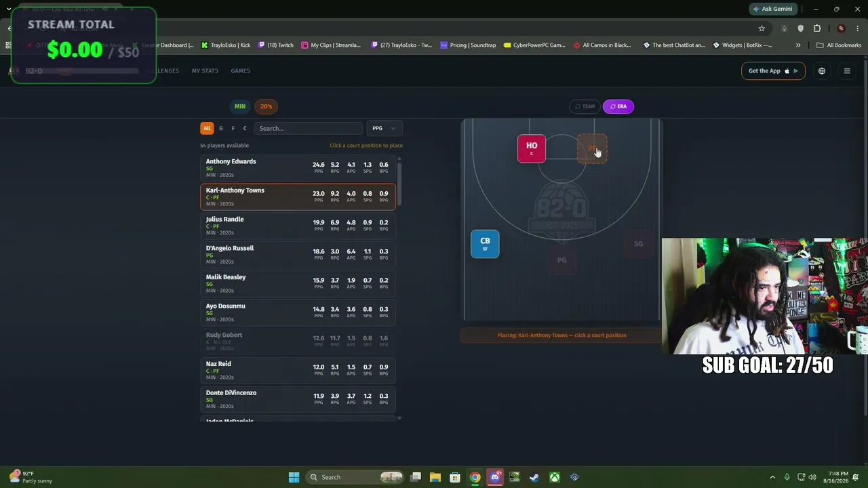Screen dimensions: 868x488
Task: Select Anthony Edwards from the player list
Action: pyautogui.click(x=298, y=168)
